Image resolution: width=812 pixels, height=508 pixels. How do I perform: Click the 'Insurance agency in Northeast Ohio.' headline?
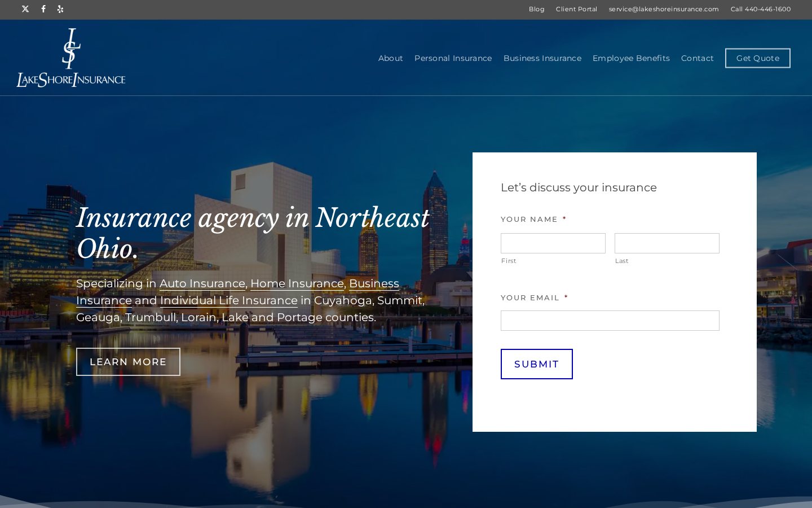(x=253, y=233)
